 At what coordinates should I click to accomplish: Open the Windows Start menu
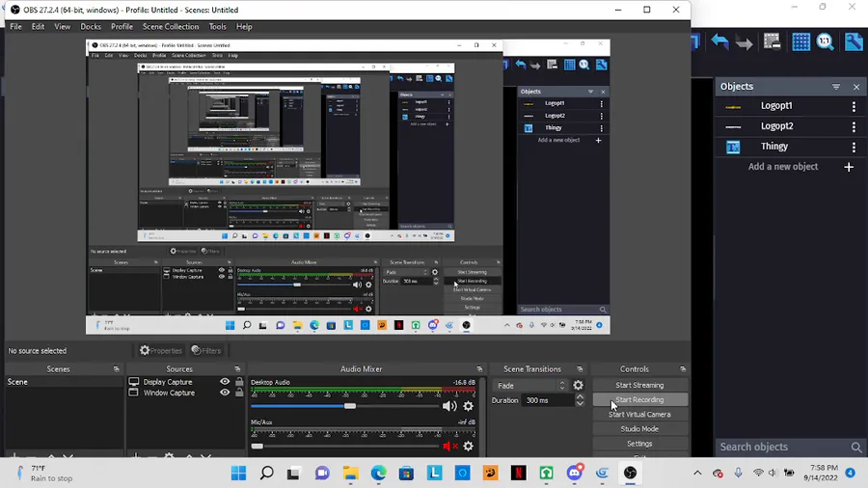pos(238,474)
